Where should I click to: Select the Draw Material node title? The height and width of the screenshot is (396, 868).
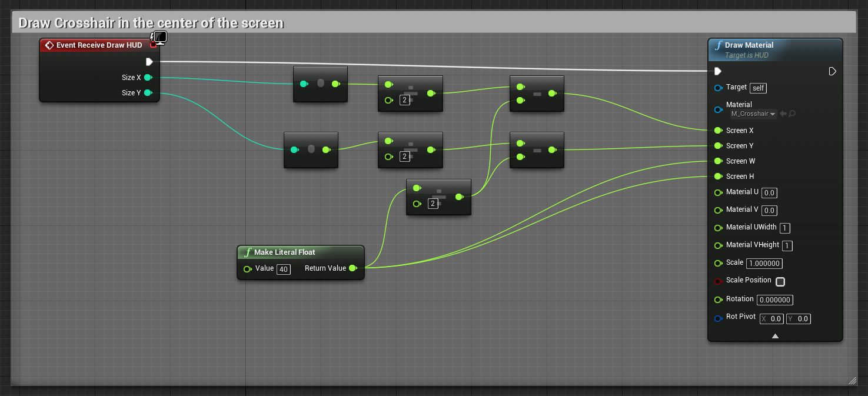click(749, 45)
